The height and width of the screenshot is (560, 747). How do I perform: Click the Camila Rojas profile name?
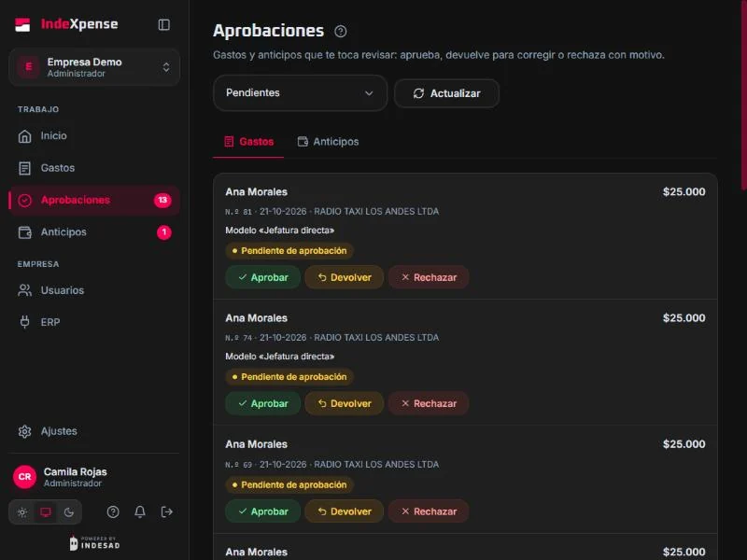[x=76, y=472]
